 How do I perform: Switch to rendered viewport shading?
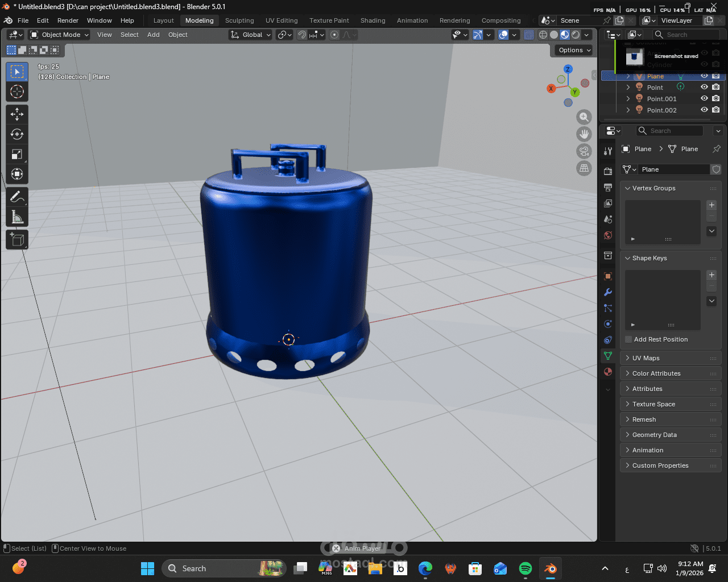(576, 35)
